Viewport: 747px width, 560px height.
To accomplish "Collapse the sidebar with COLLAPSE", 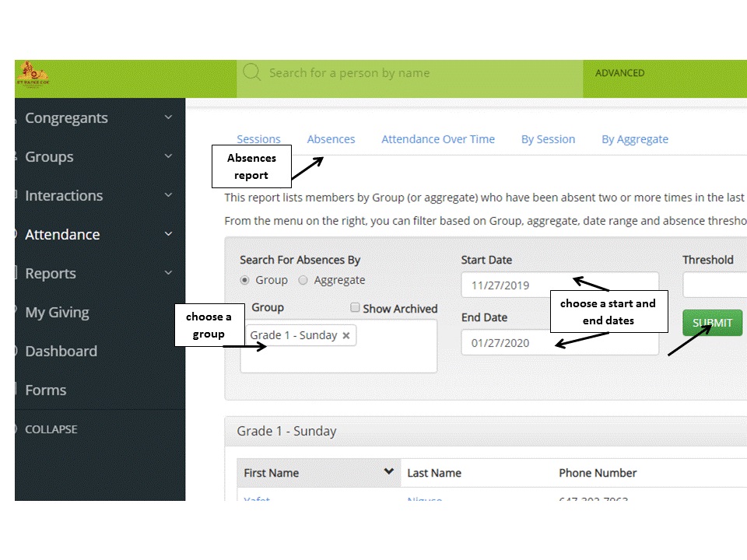I will (51, 429).
